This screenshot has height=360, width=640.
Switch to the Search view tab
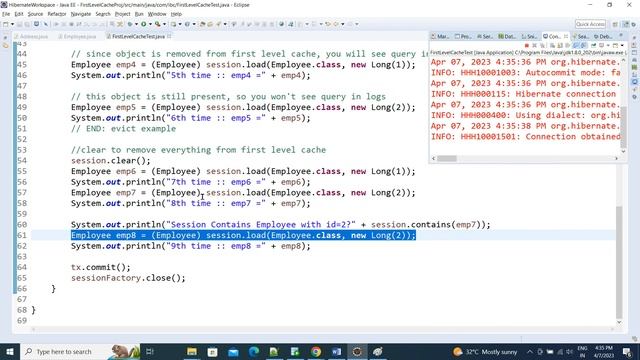click(581, 36)
